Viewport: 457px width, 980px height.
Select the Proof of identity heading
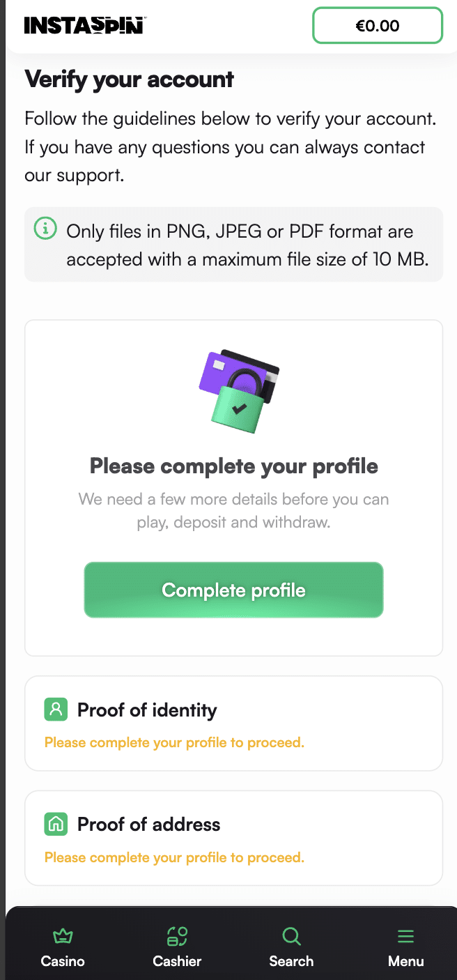click(147, 710)
